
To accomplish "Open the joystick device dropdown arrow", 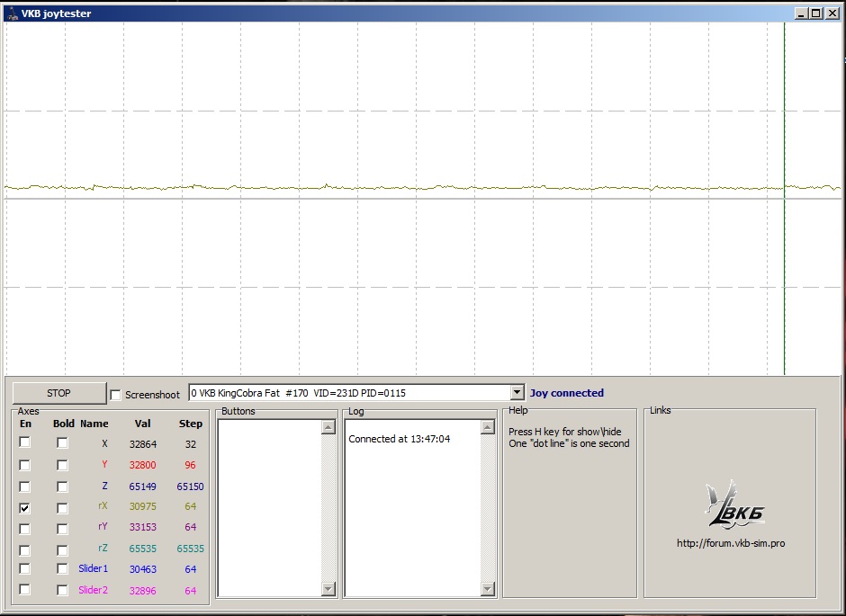I will 517,393.
